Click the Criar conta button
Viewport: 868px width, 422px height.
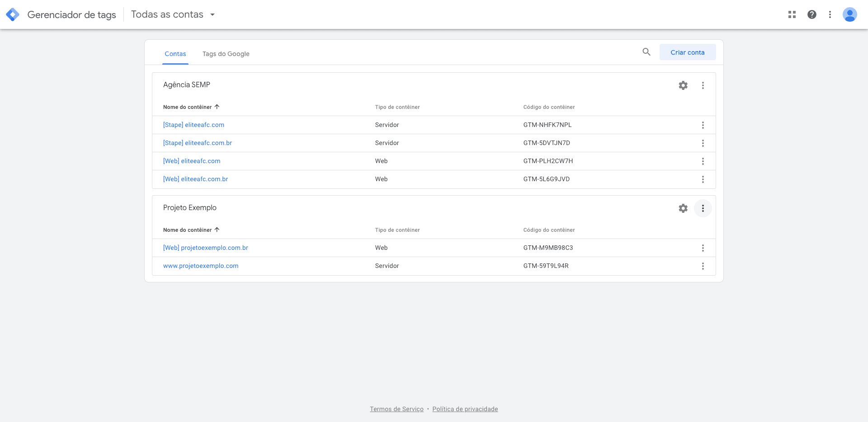(688, 52)
